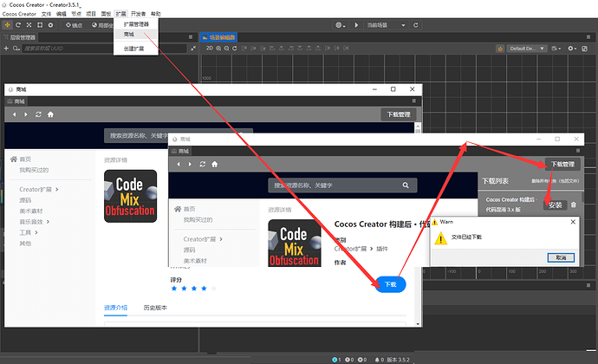The height and width of the screenshot is (364, 598).
Task: Click the play preview button
Action: (x=356, y=25)
